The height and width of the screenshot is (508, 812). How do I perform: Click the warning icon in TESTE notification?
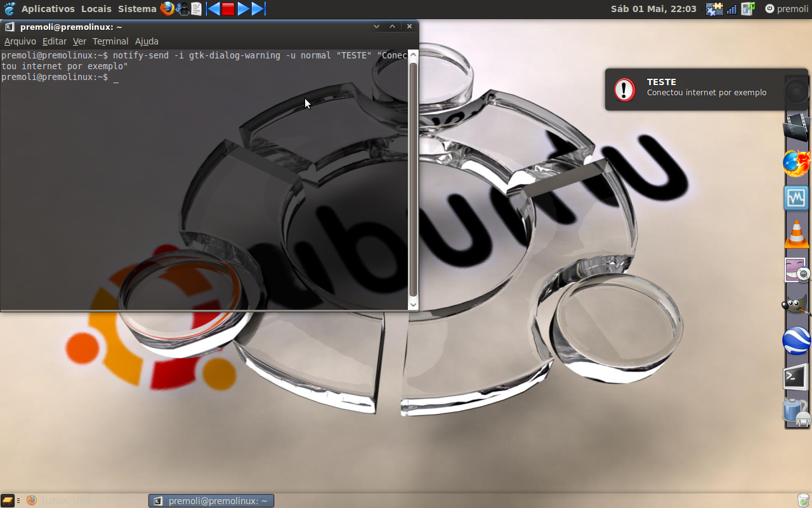(x=624, y=90)
